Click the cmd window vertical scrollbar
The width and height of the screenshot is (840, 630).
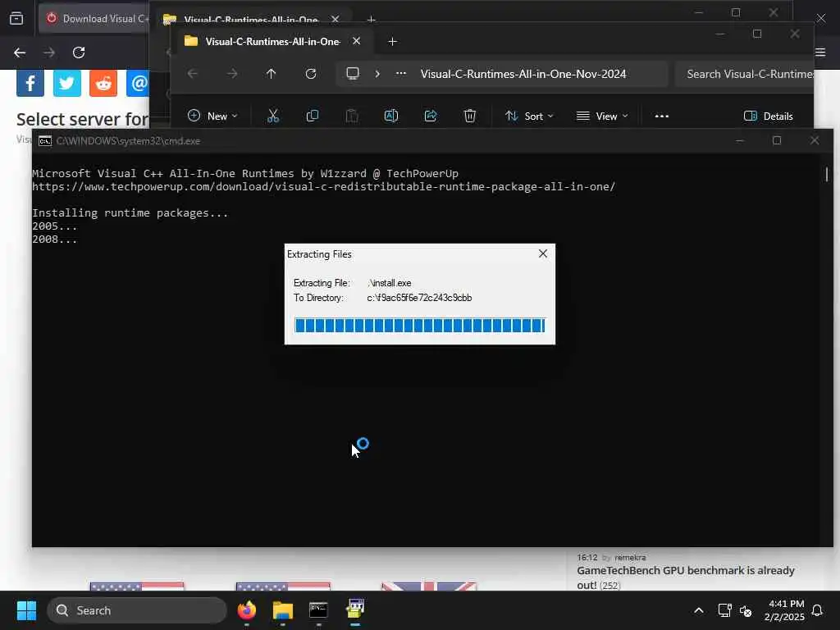tap(827, 174)
